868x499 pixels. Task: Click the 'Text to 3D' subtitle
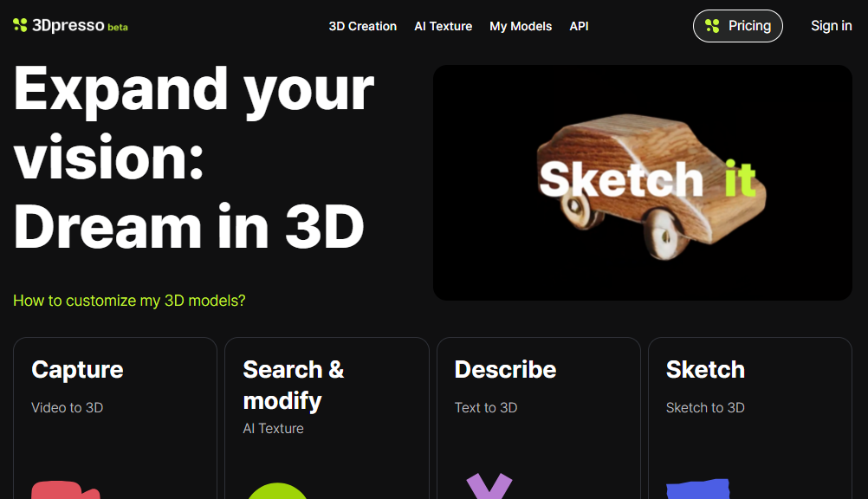tap(485, 407)
